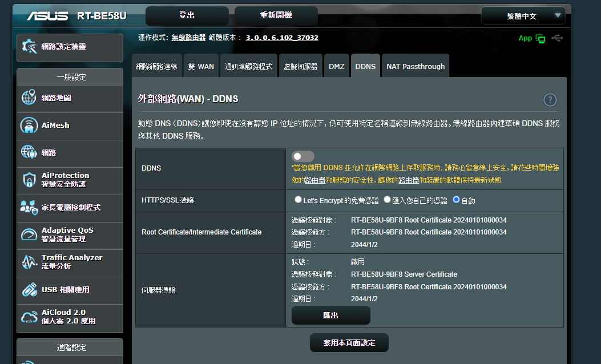This screenshot has height=364, width=601.
Task: Select the DDNS tab
Action: (x=365, y=66)
